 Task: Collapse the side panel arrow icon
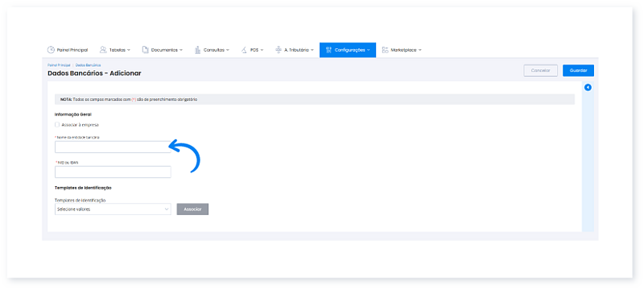588,88
